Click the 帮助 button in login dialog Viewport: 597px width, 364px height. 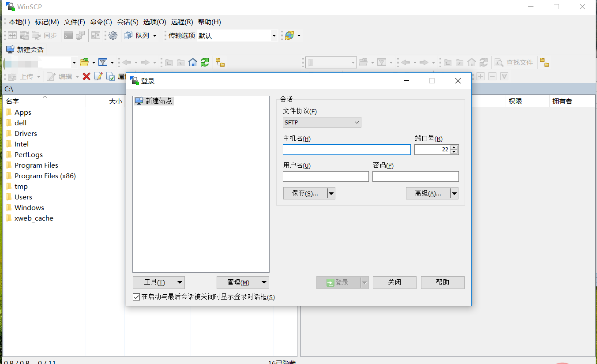tap(443, 282)
